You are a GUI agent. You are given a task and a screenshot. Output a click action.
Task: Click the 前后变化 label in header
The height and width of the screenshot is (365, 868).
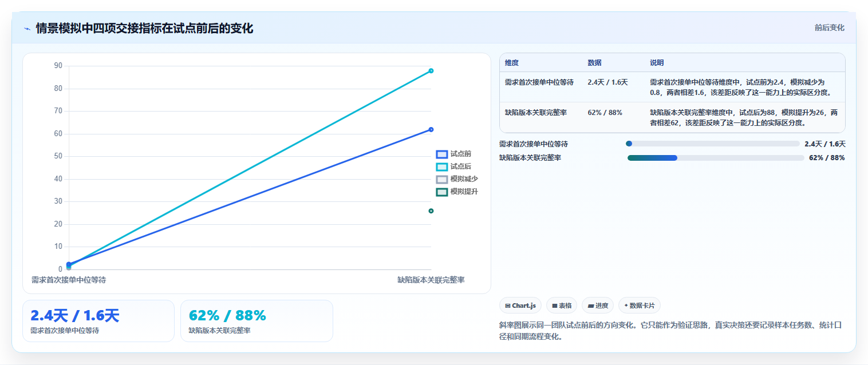click(x=829, y=28)
